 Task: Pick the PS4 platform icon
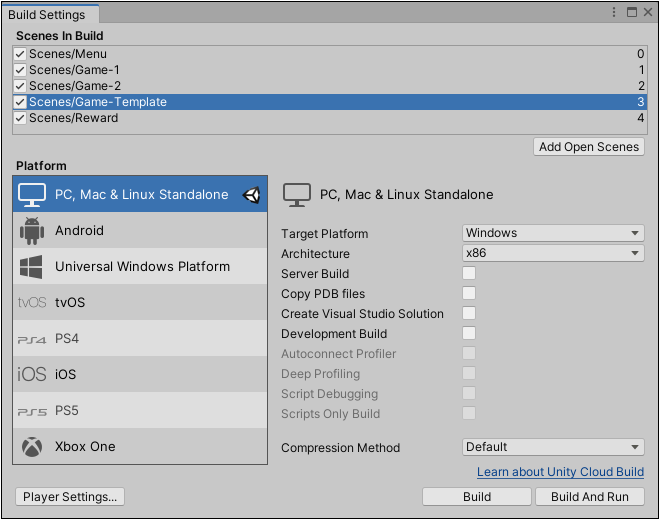point(32,339)
